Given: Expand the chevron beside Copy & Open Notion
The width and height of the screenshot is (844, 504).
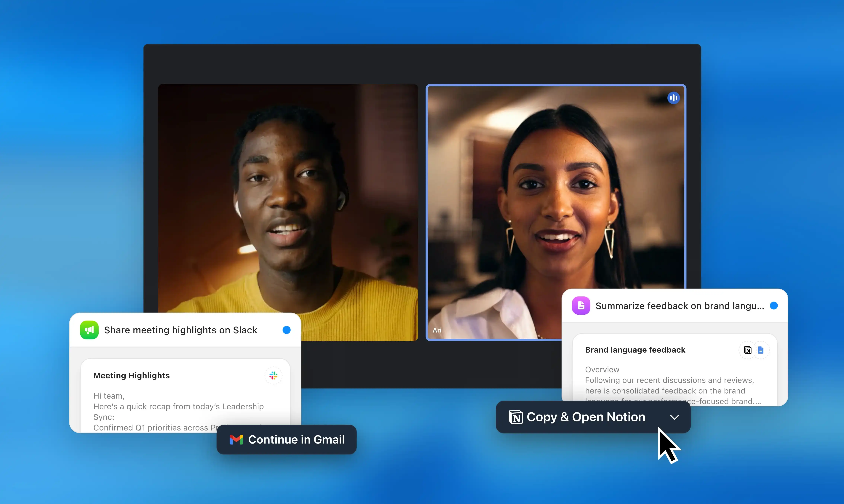Looking at the screenshot, I should (x=674, y=417).
